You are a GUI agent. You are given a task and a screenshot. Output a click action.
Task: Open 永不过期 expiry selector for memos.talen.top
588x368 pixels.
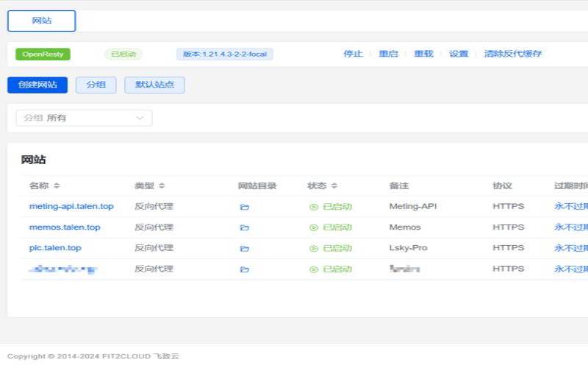click(x=571, y=227)
